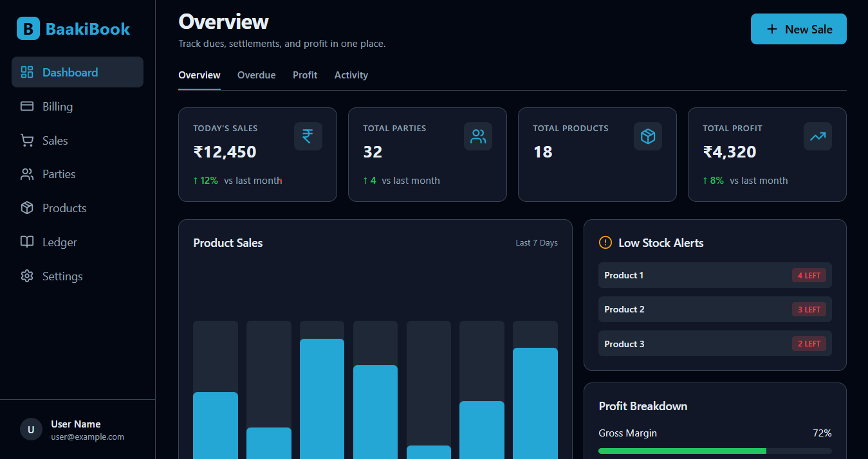Switch to the Profit tab
The height and width of the screenshot is (459, 868).
pos(304,75)
